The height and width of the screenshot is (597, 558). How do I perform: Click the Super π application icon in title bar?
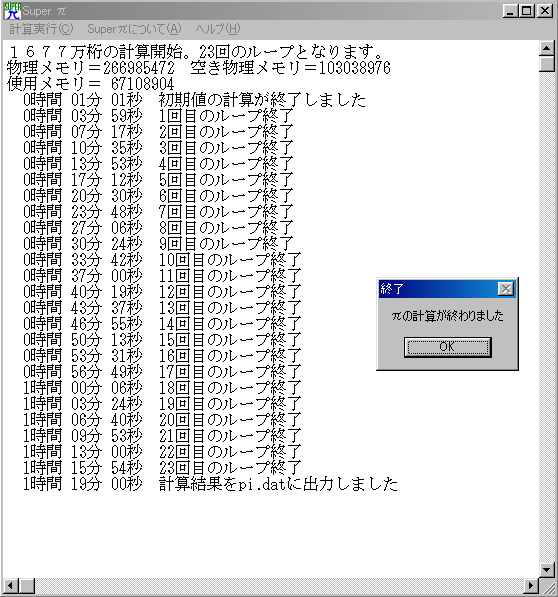[12, 11]
